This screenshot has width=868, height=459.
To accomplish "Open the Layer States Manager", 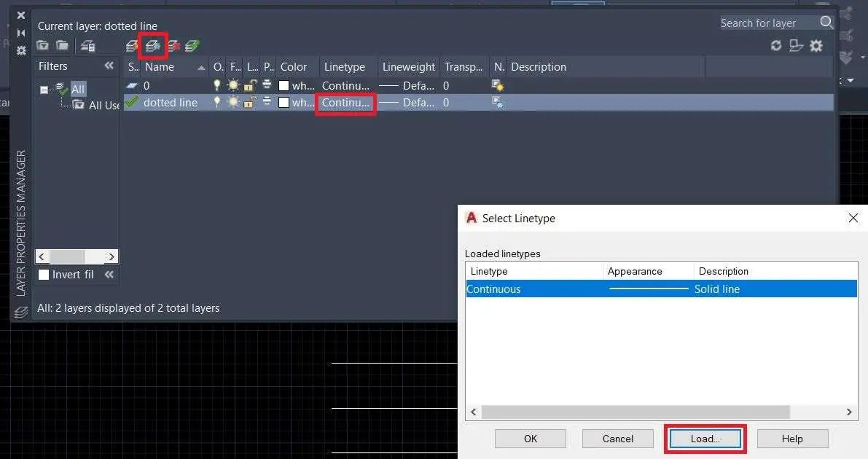I will click(x=89, y=45).
